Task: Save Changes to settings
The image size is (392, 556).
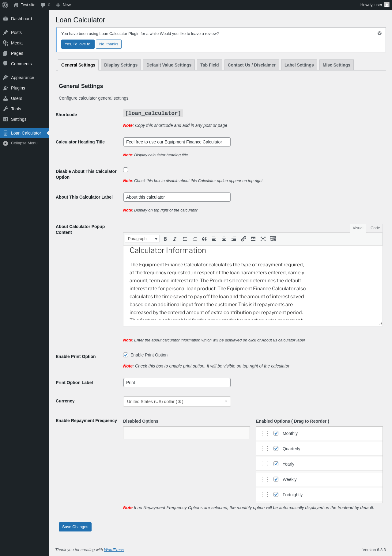Action: 75,527
